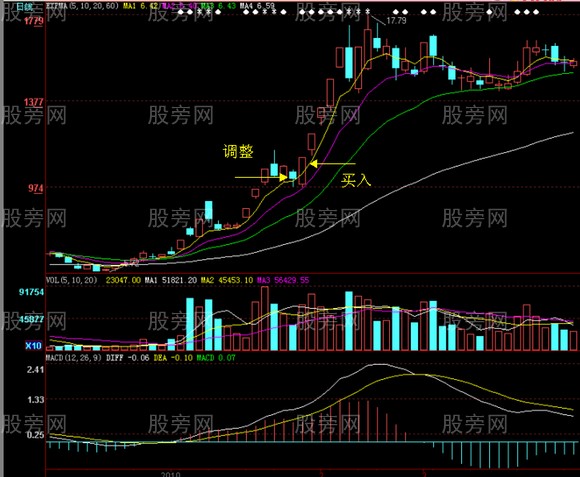
Task: Click the 91754 volume axis label
Action: coord(31,292)
